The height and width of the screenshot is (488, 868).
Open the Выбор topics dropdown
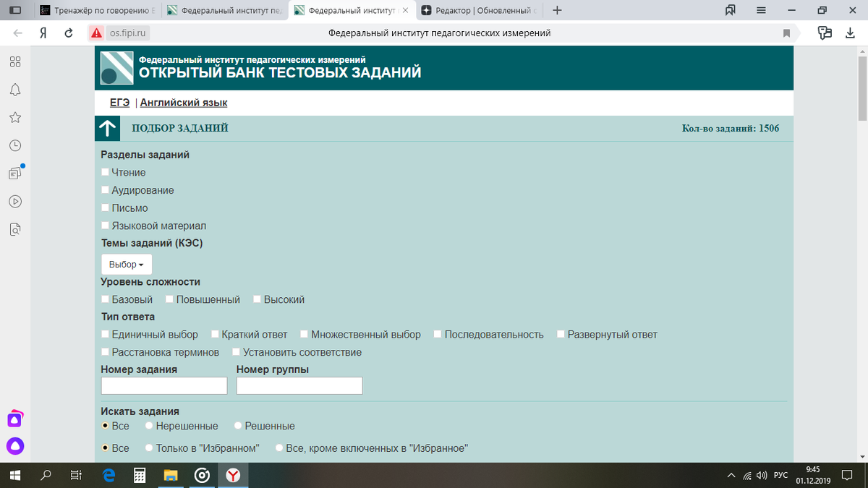coord(127,265)
